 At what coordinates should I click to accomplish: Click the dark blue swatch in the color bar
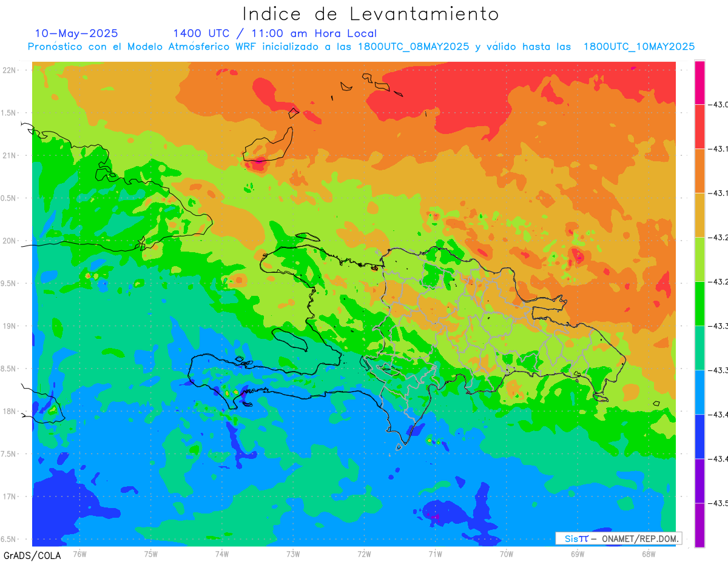[x=699, y=437]
